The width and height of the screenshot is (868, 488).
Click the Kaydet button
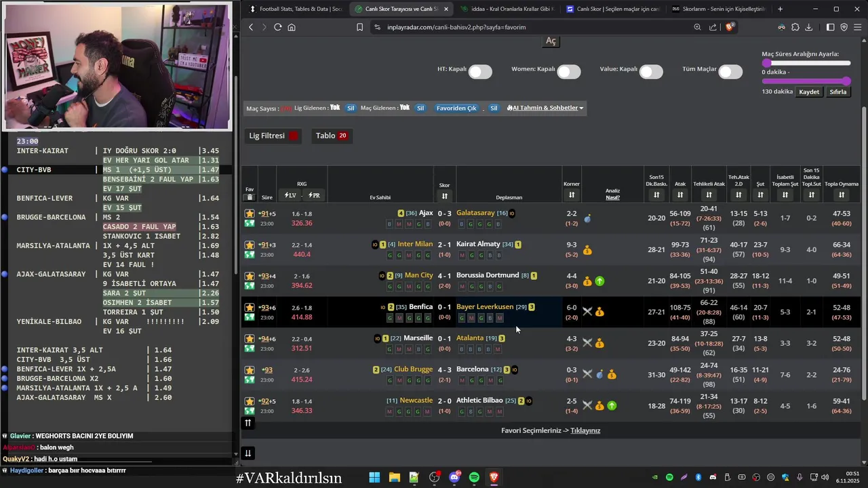809,91
